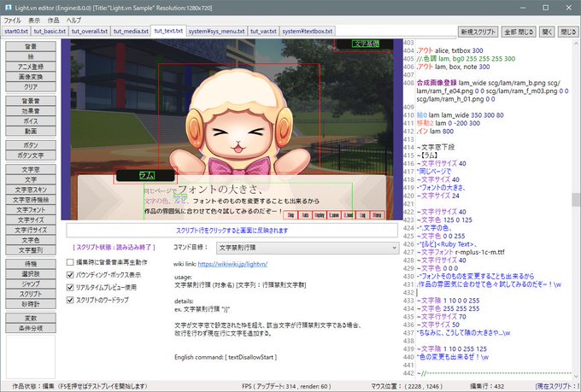Viewport: 581px width, 392px height.
Task: Click the 絵 command button
Action: click(31, 56)
